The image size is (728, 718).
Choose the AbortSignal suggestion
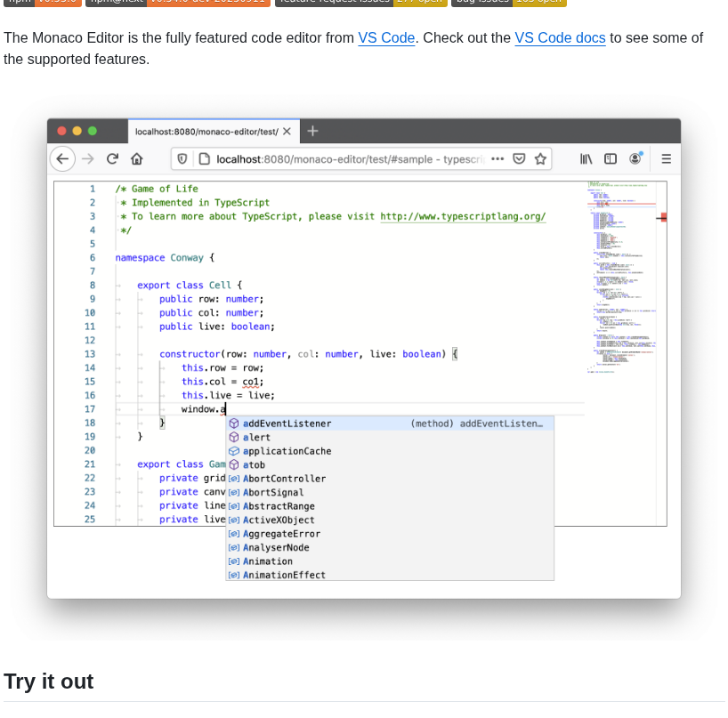390,492
